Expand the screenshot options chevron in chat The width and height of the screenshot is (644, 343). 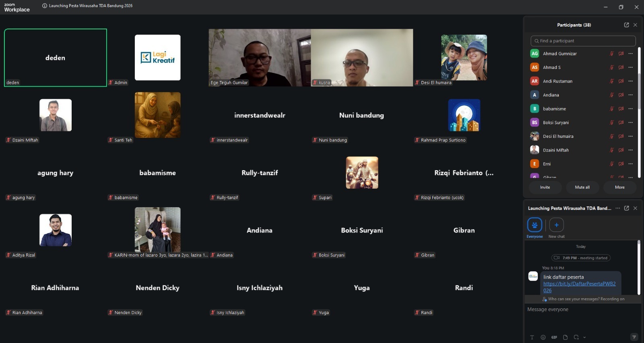(584, 337)
